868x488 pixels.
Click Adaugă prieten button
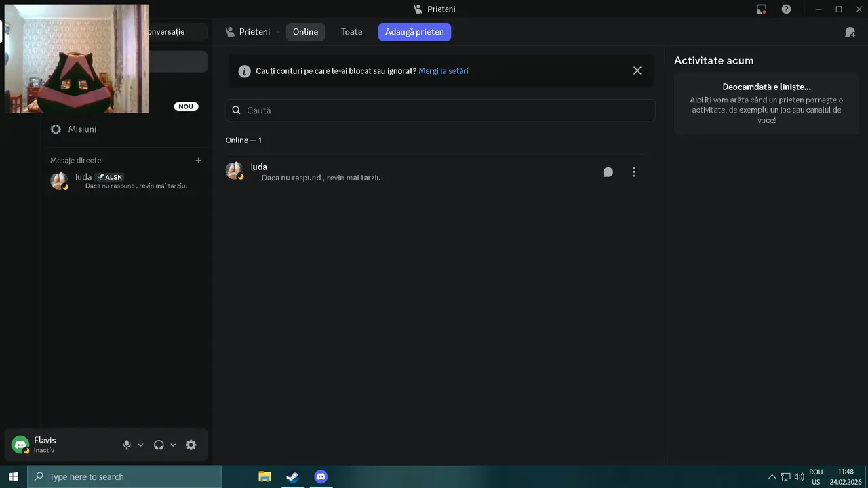point(414,32)
